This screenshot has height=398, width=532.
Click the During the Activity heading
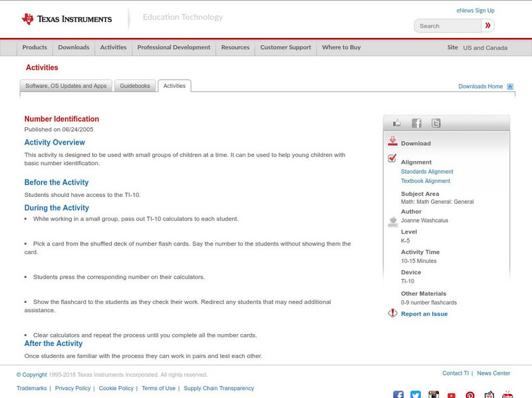(x=57, y=208)
